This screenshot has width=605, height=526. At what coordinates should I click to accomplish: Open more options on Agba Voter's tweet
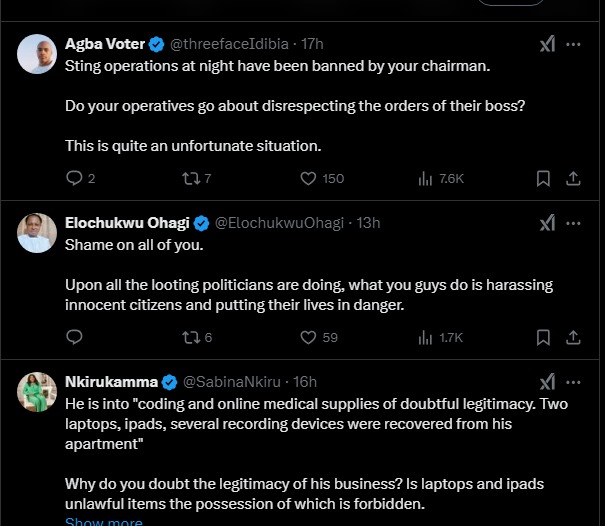point(573,44)
